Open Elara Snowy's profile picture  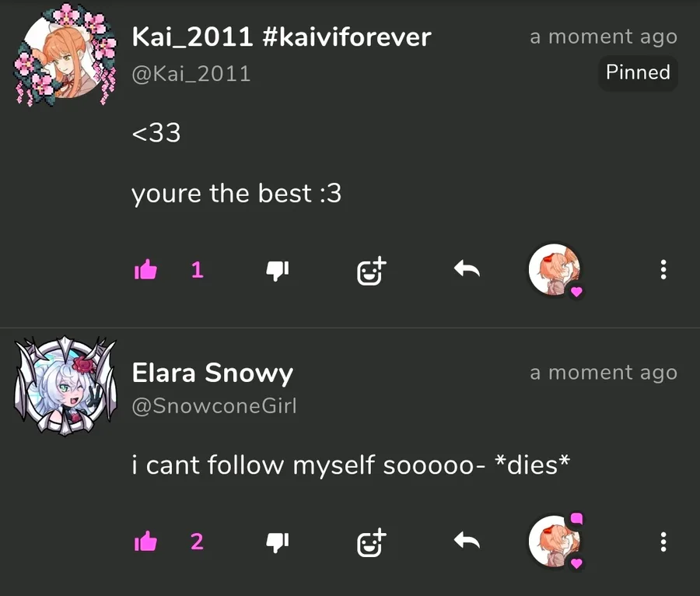65,386
